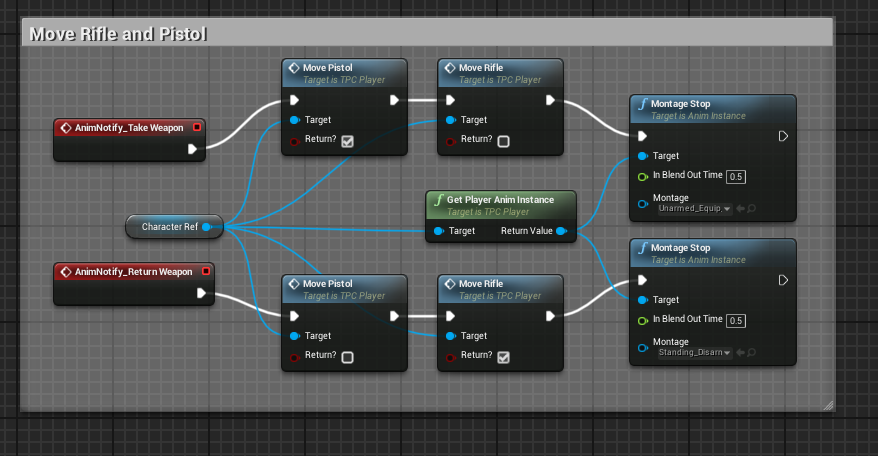Viewport: 878px width, 456px height.
Task: Click In Blend Out Time pin on Unarmed_Equip Montage Stop
Action: click(643, 176)
